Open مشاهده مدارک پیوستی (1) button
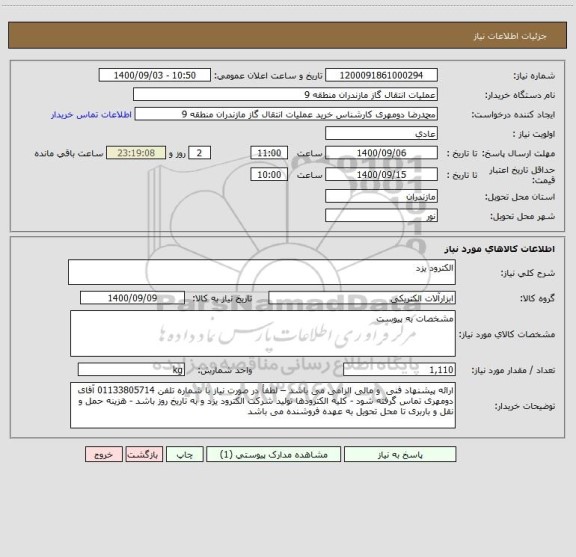Viewport: 576px width, 557px height. [273, 454]
